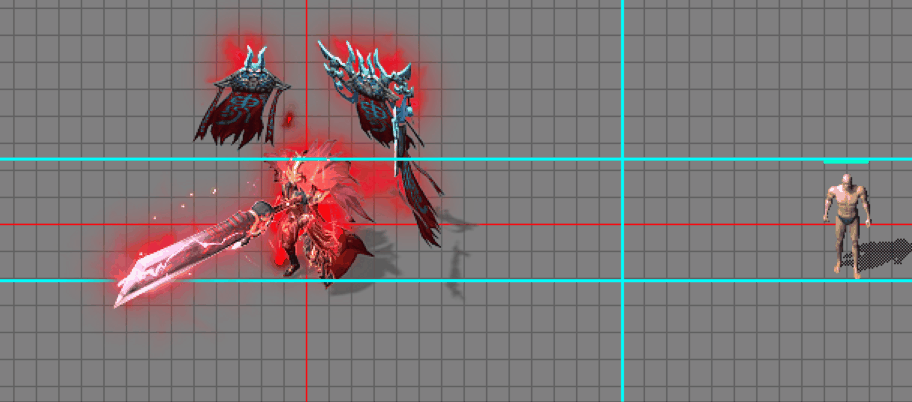Click the tip of the glowing sword
The height and width of the screenshot is (402, 912).
(119, 303)
